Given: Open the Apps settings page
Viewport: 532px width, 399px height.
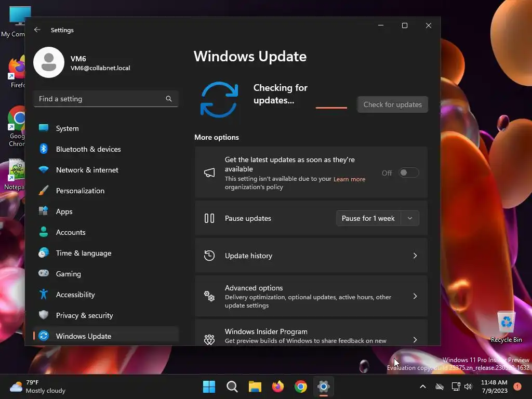Looking at the screenshot, I should (x=106, y=211).
